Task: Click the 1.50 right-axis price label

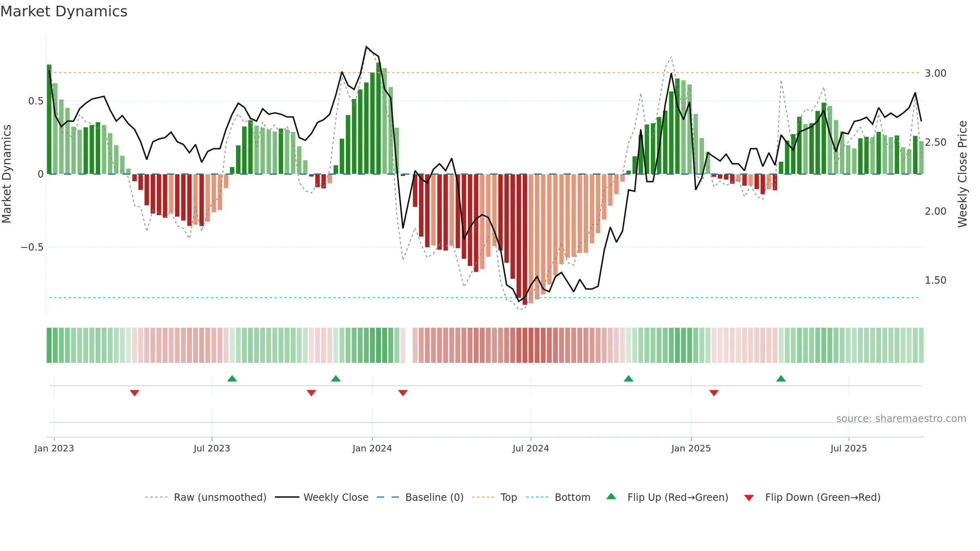Action: (935, 280)
